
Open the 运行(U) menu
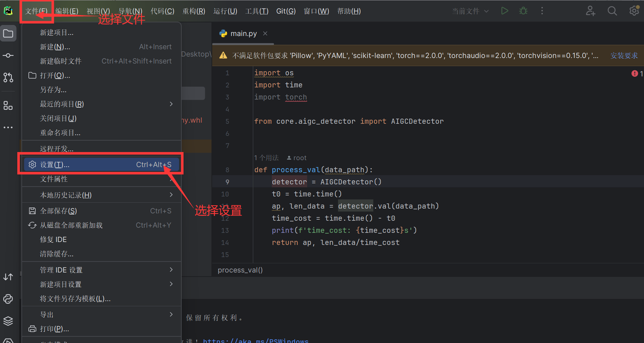click(x=225, y=11)
